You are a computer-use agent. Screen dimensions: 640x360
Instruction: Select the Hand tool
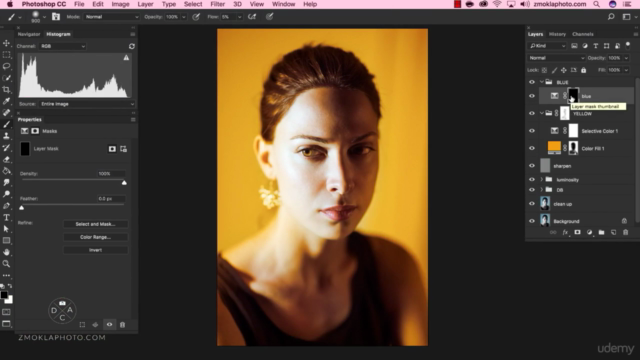pos(6,252)
